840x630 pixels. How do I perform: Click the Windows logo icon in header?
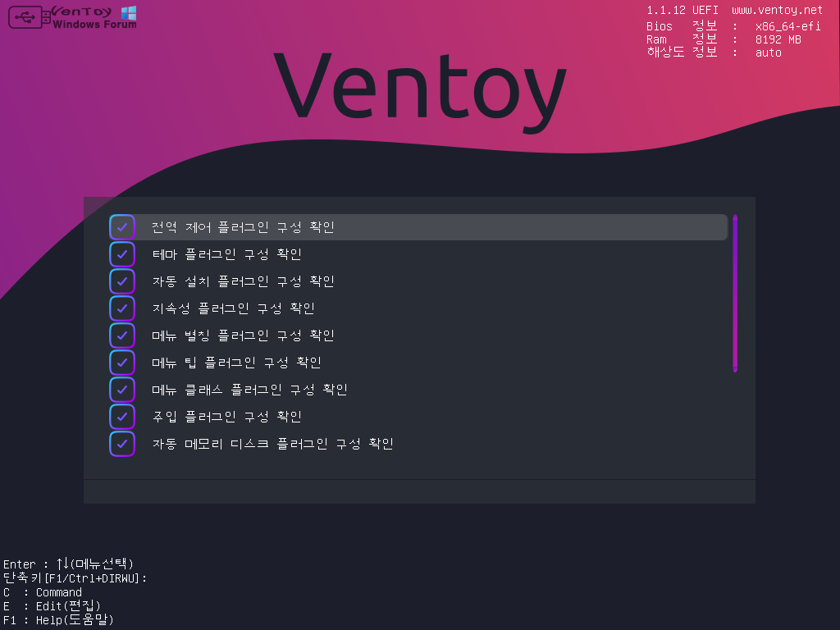click(129, 13)
